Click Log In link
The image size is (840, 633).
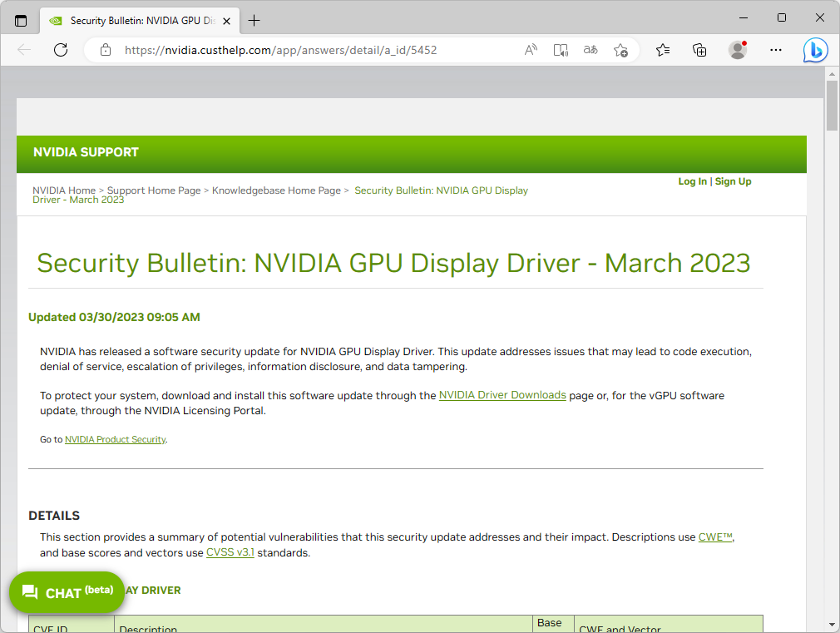pos(692,181)
